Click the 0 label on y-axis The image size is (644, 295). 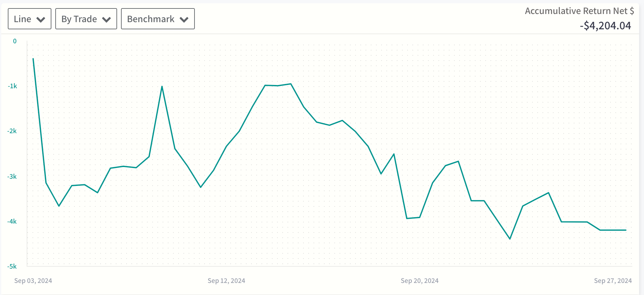[15, 41]
